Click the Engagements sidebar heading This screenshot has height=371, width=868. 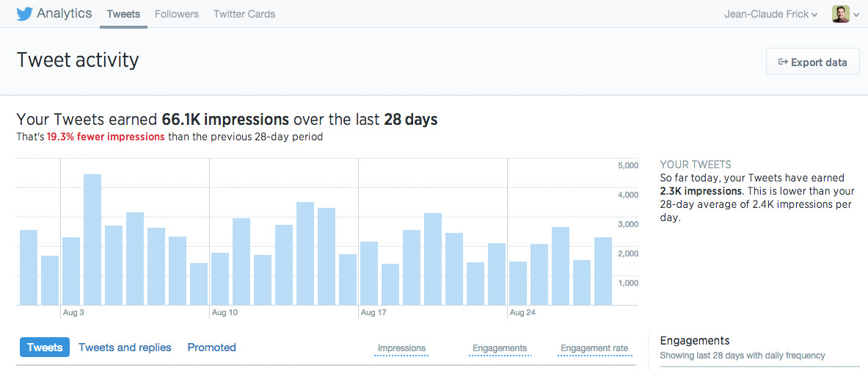pyautogui.click(x=695, y=340)
